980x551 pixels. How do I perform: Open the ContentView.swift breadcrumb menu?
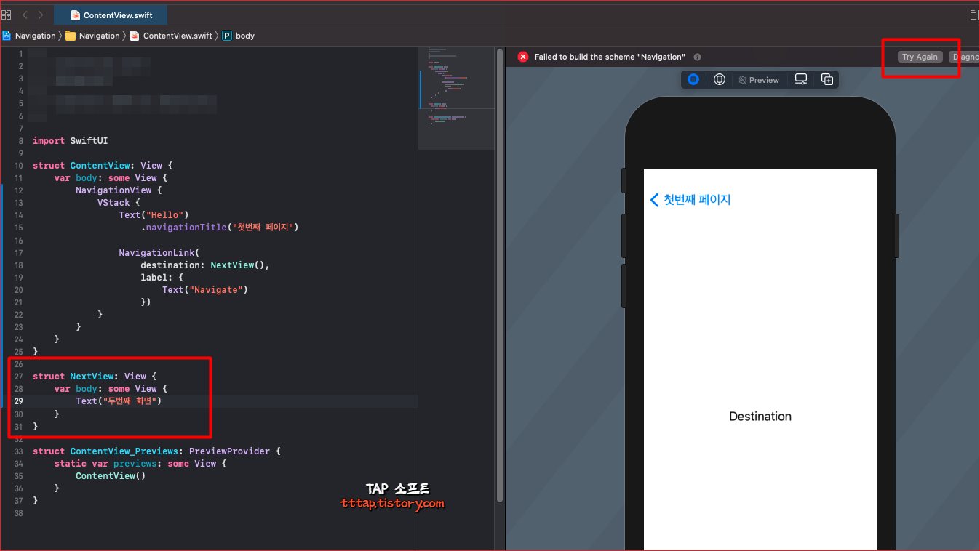pyautogui.click(x=171, y=36)
